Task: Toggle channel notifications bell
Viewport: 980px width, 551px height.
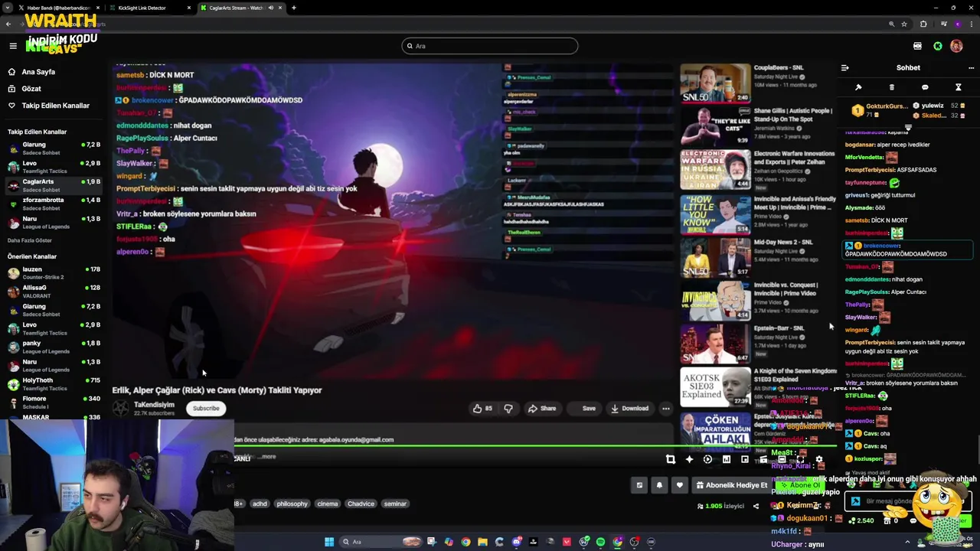Action: pos(659,485)
